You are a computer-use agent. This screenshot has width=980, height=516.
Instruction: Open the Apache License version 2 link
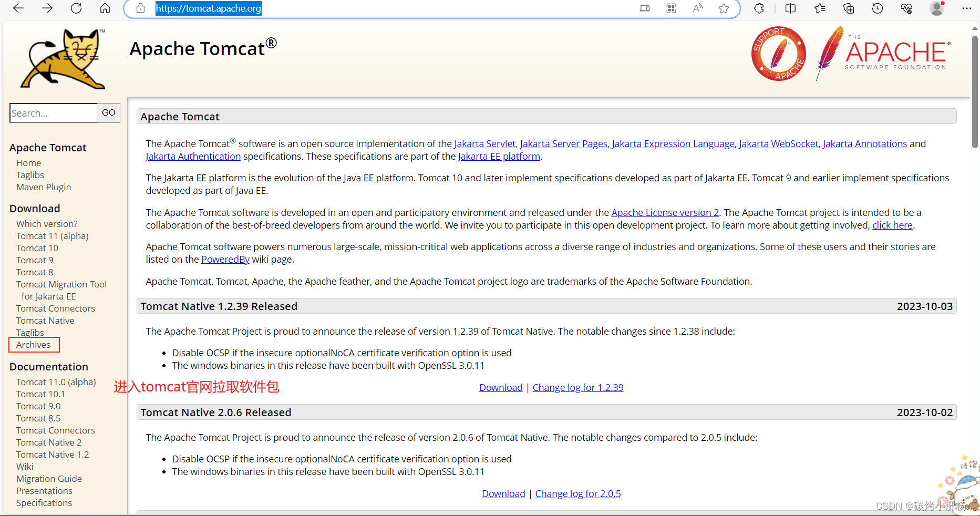[x=665, y=213]
